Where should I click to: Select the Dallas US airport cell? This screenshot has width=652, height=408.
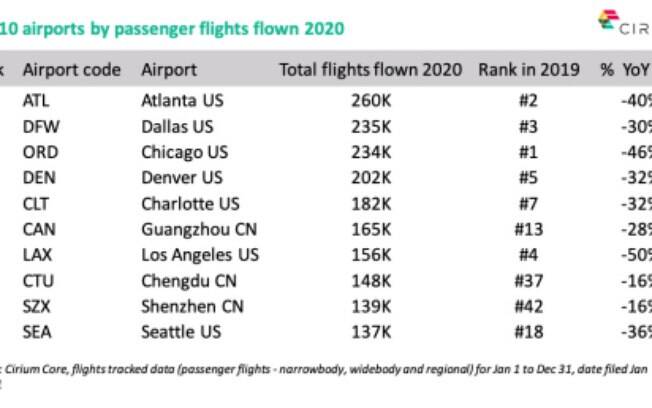[177, 126]
